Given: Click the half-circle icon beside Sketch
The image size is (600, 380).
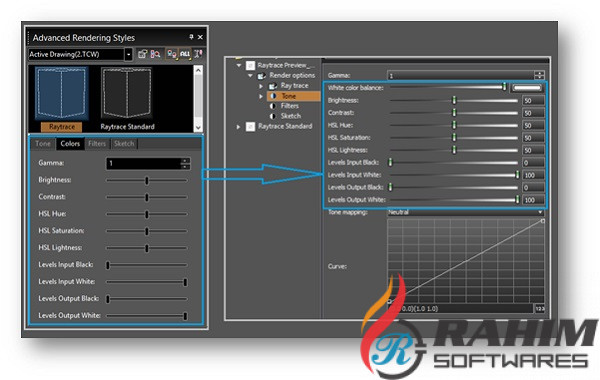Looking at the screenshot, I should [272, 116].
